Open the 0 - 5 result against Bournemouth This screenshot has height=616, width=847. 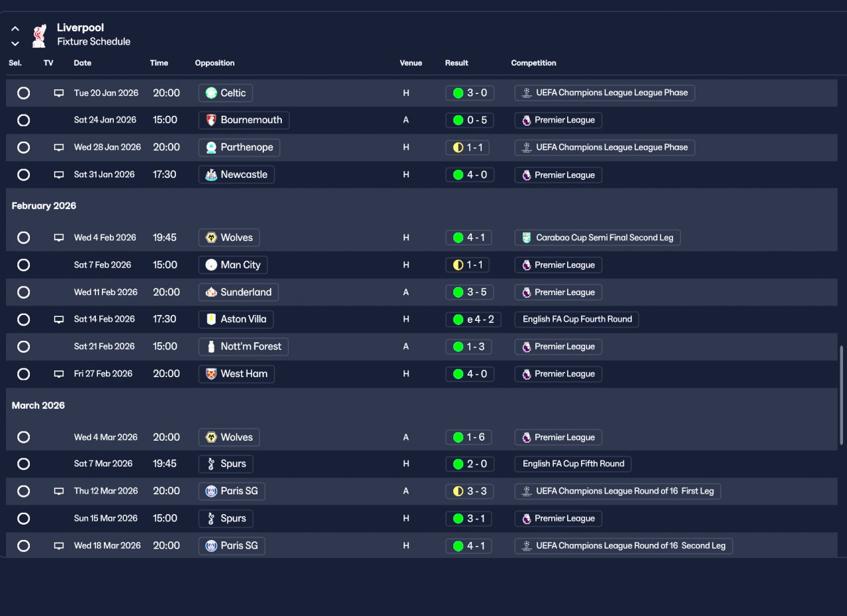[470, 120]
